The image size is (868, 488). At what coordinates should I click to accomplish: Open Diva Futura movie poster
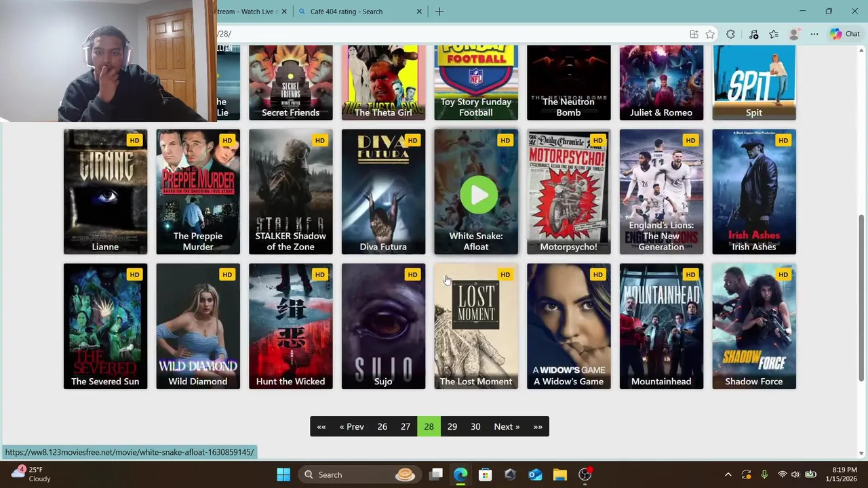(x=383, y=192)
